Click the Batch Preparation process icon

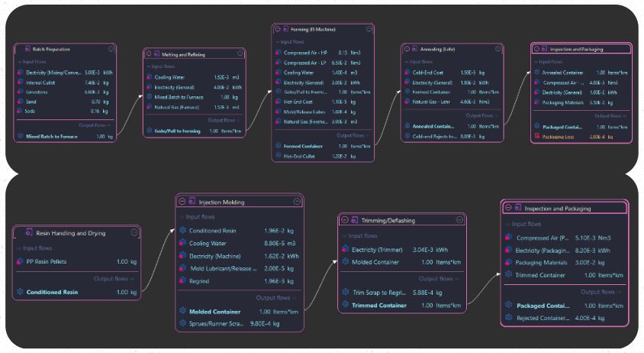(27, 49)
